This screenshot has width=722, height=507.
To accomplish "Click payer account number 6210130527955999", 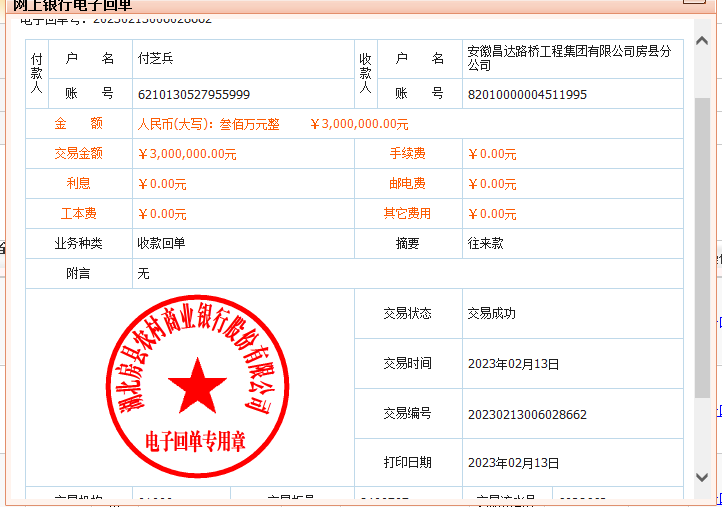I will [x=194, y=94].
